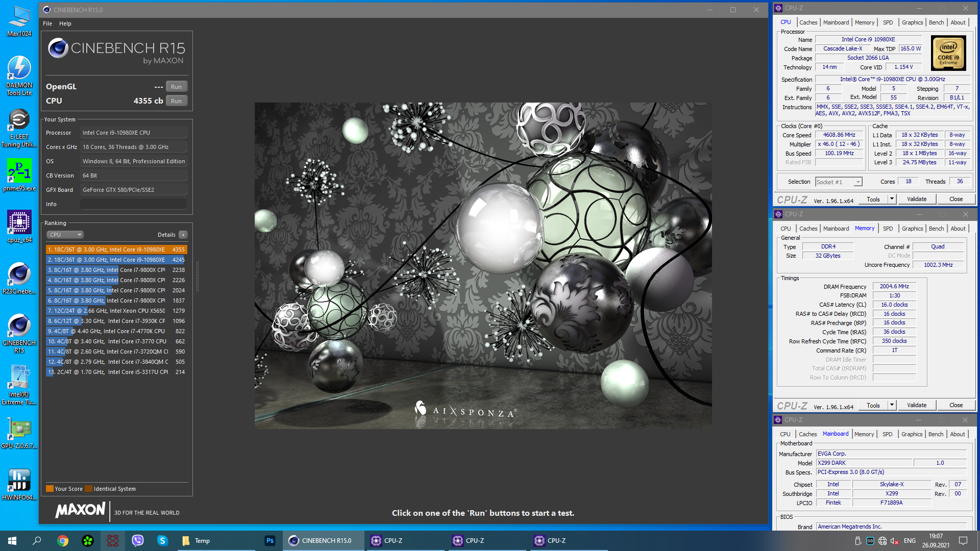Open the Windows Start menu

click(12, 540)
